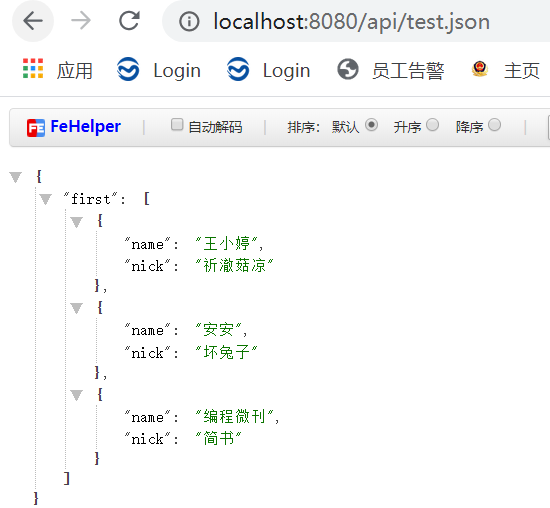Image resolution: width=550 pixels, height=508 pixels.
Task: Collapse the object containing 编程微刊
Action: click(76, 395)
